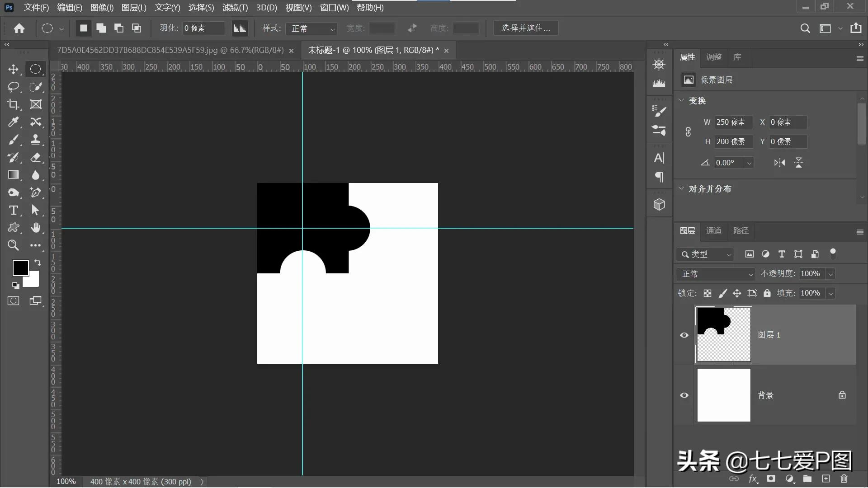Select the custom Shape tool
868x488 pixels.
(13, 228)
